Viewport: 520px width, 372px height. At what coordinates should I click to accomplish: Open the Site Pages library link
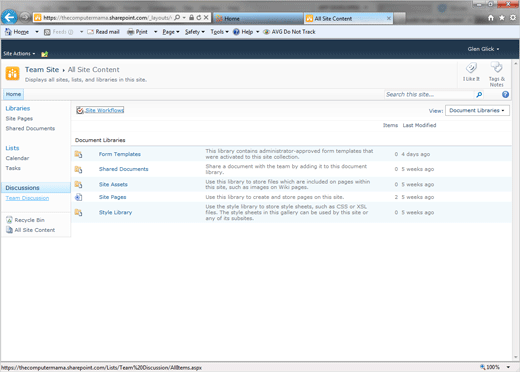coord(112,197)
